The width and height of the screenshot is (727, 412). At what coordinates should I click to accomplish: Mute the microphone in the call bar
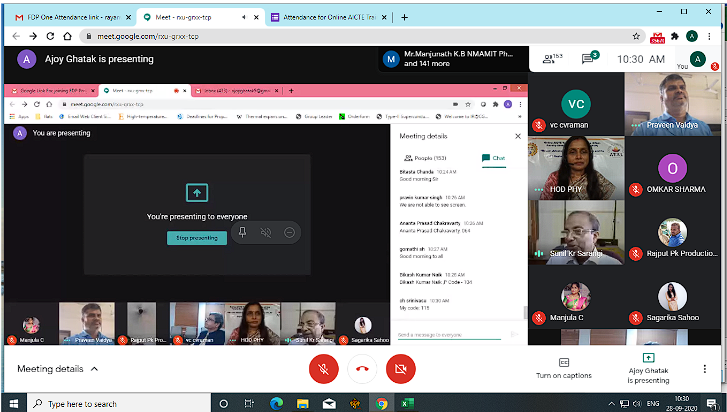point(323,369)
